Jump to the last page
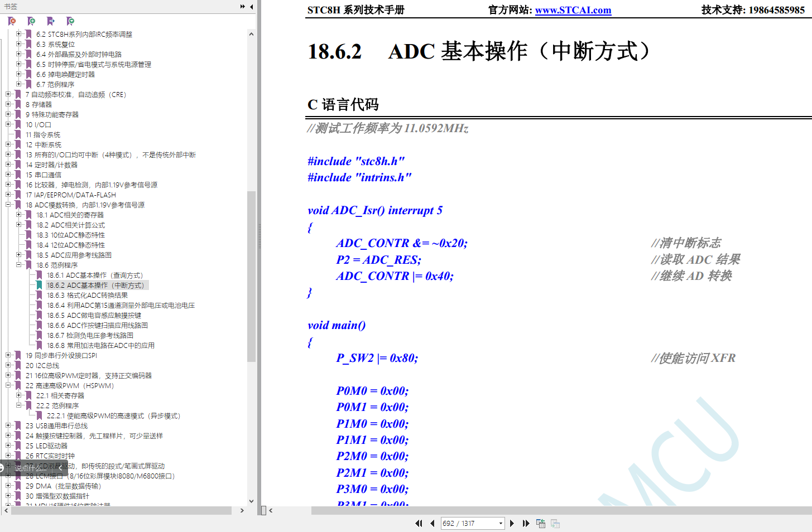812x532 pixels. 526,523
